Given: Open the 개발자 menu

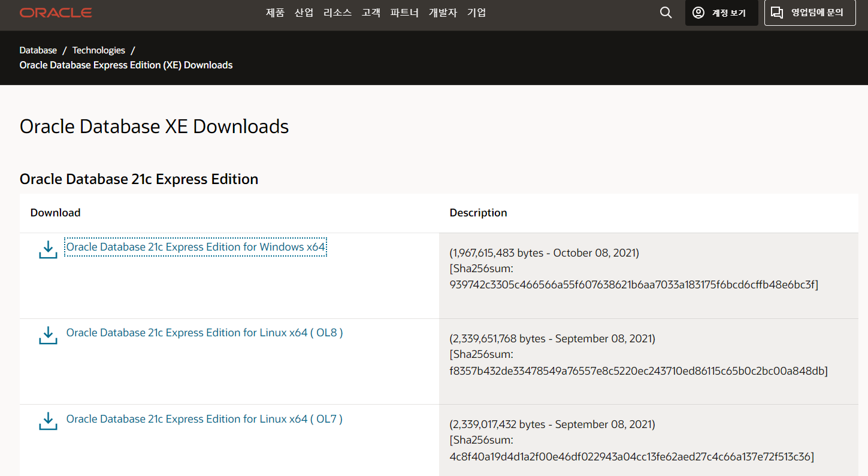Looking at the screenshot, I should 443,13.
